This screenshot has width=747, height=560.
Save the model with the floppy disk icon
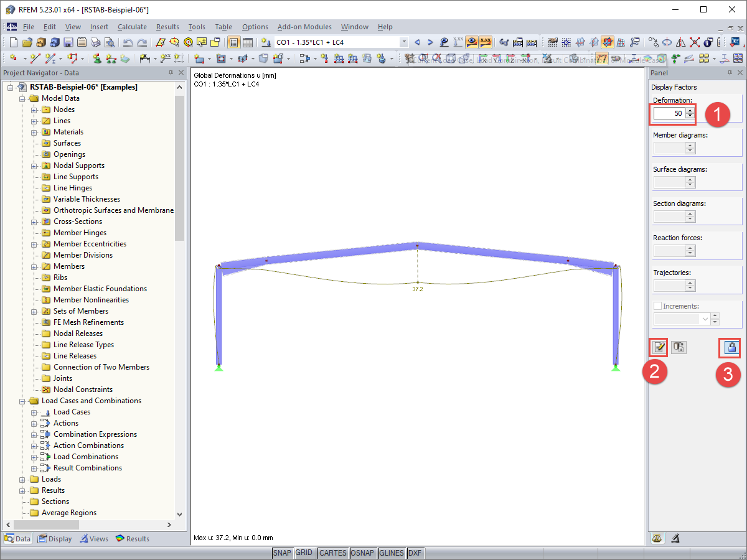[x=68, y=42]
